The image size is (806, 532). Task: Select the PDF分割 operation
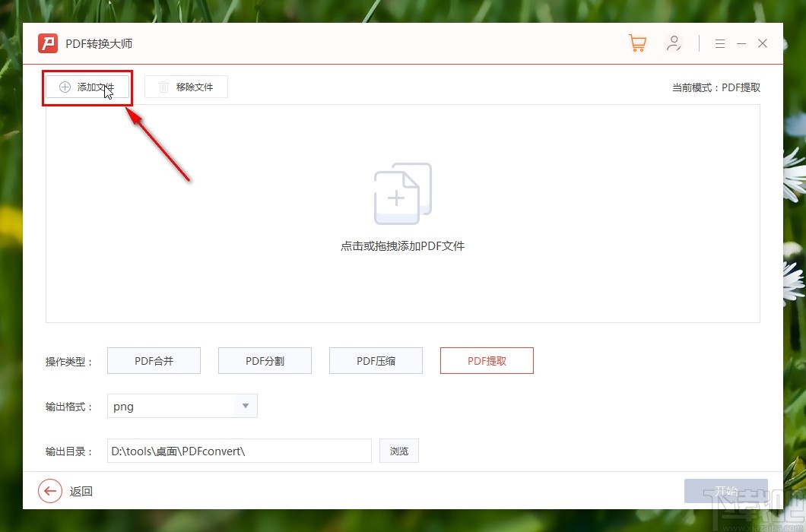(x=265, y=360)
